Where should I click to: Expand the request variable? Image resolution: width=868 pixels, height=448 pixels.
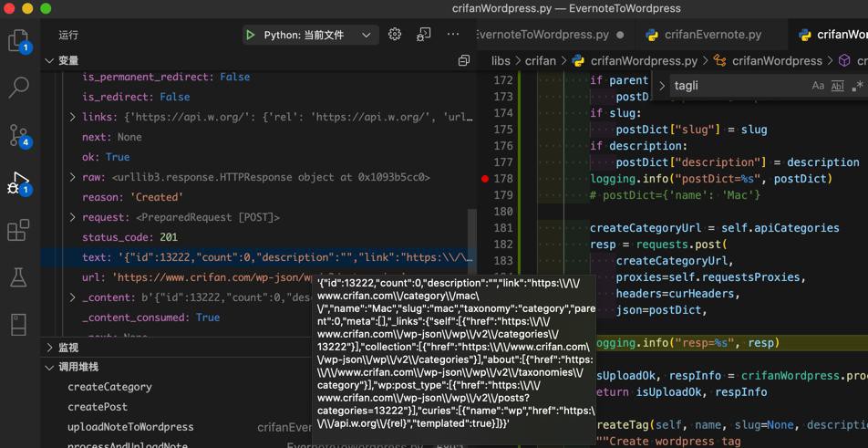pyautogui.click(x=72, y=217)
